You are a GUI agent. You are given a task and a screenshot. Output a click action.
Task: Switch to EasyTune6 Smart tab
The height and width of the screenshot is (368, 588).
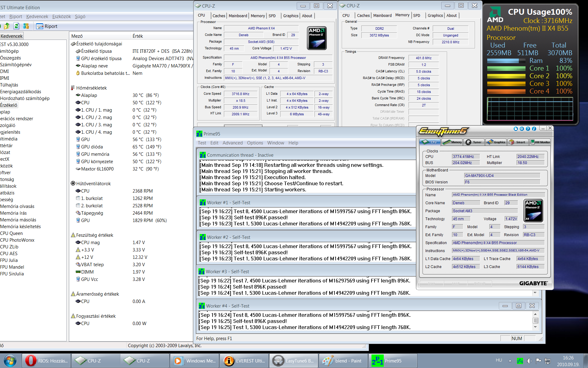518,142
